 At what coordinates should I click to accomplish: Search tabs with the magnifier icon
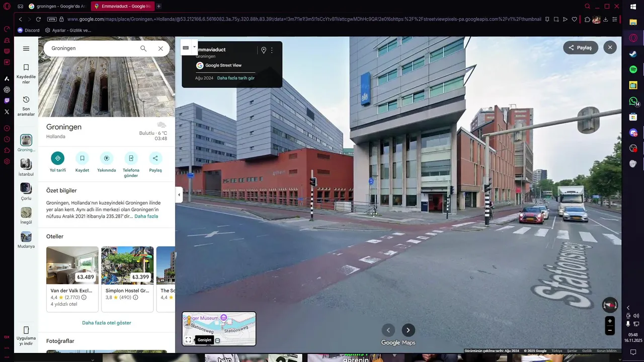(587, 6)
